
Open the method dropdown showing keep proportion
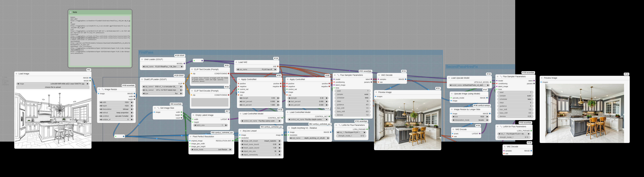click(x=116, y=113)
